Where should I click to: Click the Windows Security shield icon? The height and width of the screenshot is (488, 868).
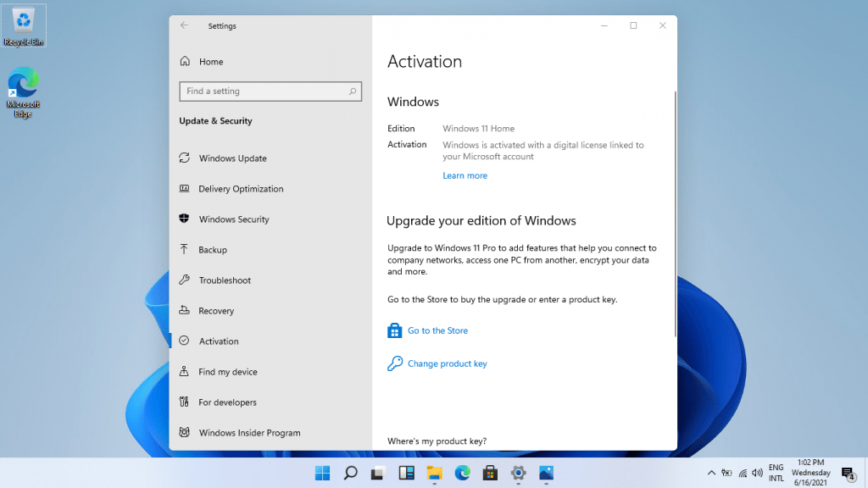(184, 219)
